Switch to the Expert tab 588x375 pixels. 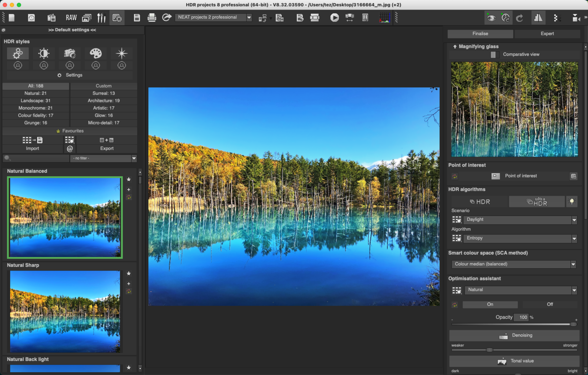click(x=547, y=34)
